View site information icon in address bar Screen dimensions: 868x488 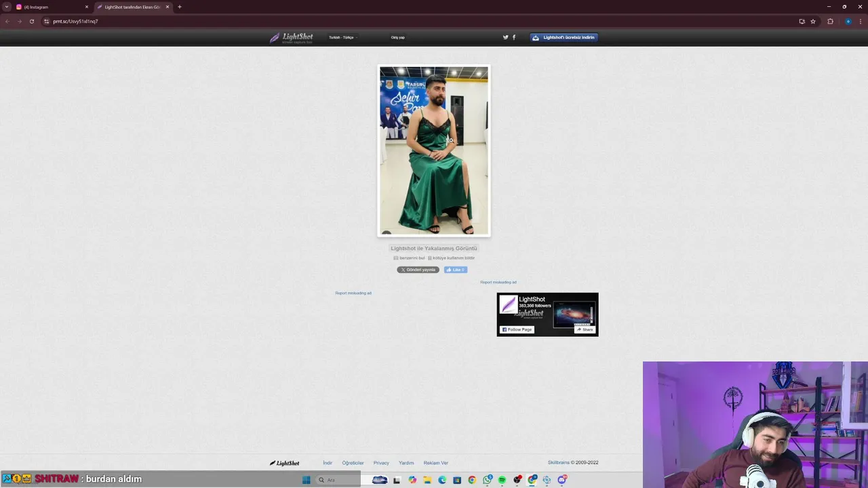(x=46, y=21)
